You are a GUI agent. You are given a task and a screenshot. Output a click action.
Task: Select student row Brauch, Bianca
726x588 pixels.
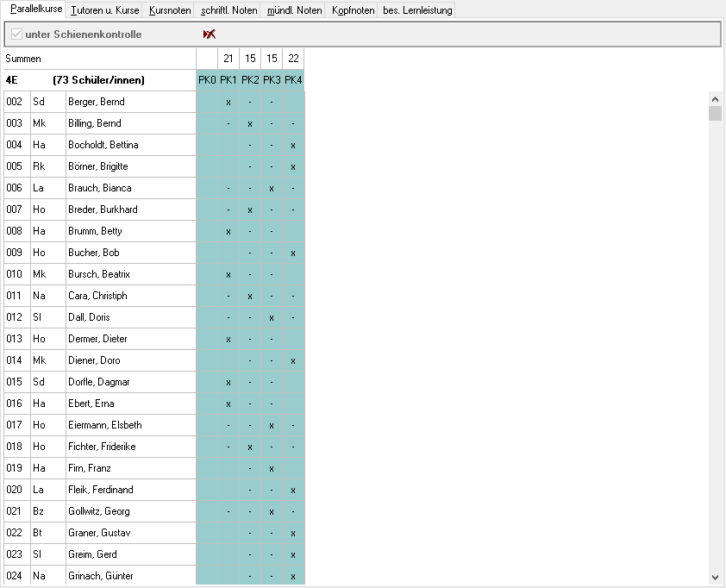[99, 188]
